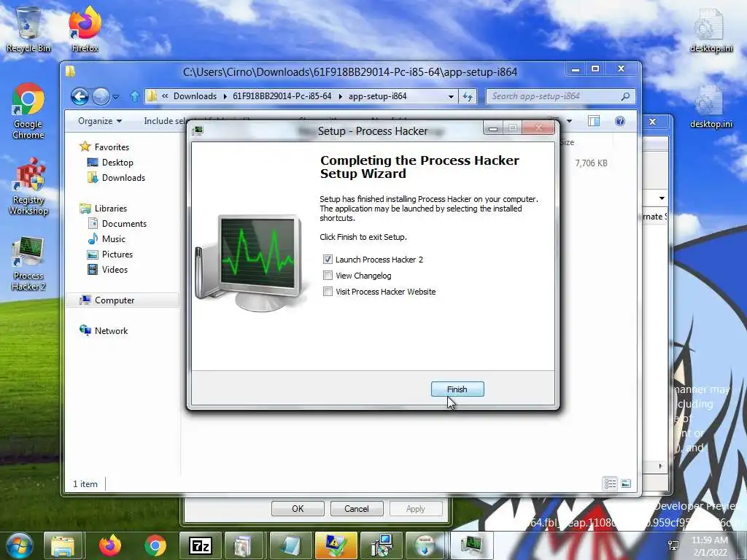This screenshot has width=747, height=560.
Task: Open the Pictures library
Action: [x=117, y=254]
